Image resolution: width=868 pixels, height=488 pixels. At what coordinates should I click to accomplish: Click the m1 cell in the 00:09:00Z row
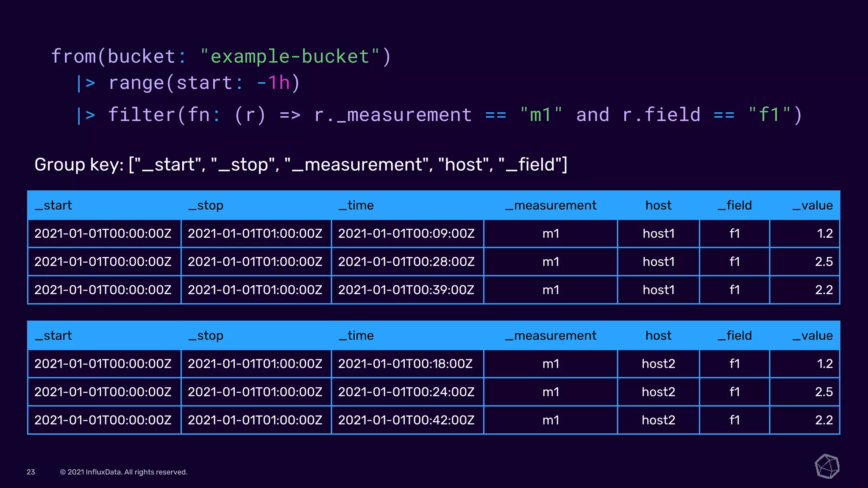[x=551, y=233]
